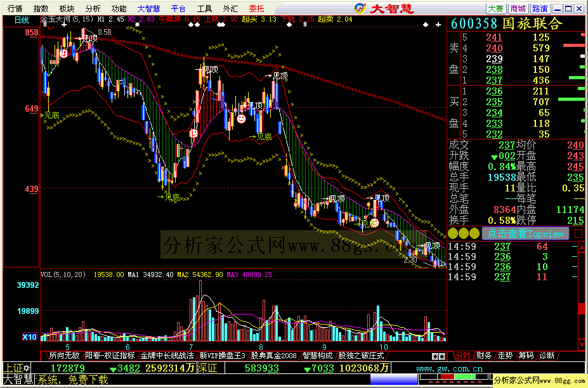Click the second yellow circle beside Topview
588x388 pixels.
[x=464, y=233]
